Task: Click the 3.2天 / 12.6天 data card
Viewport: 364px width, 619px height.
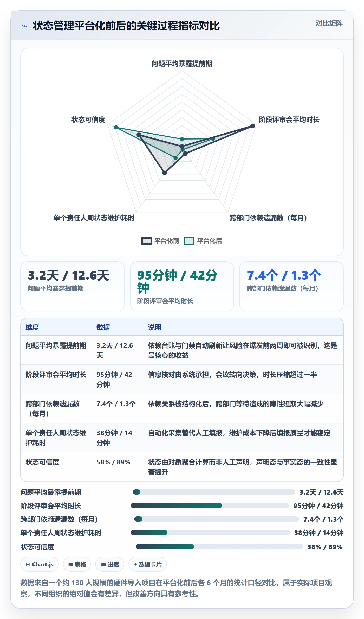Action: 73,286
